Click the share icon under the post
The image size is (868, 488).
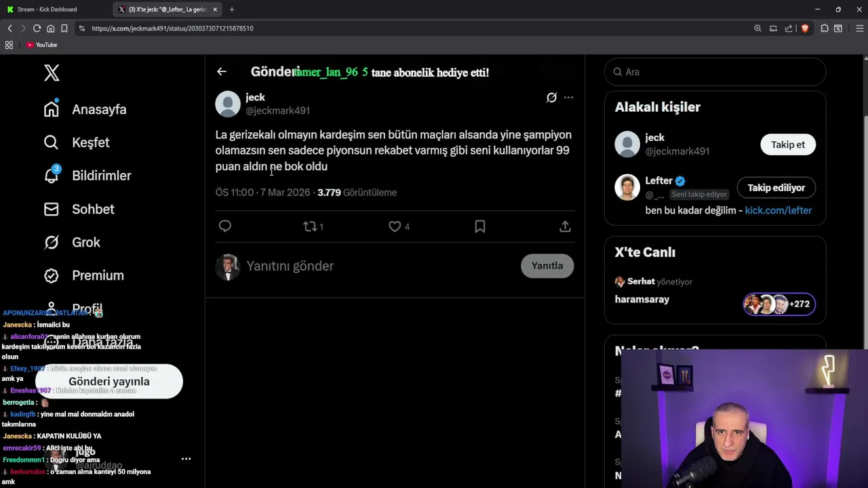565,226
